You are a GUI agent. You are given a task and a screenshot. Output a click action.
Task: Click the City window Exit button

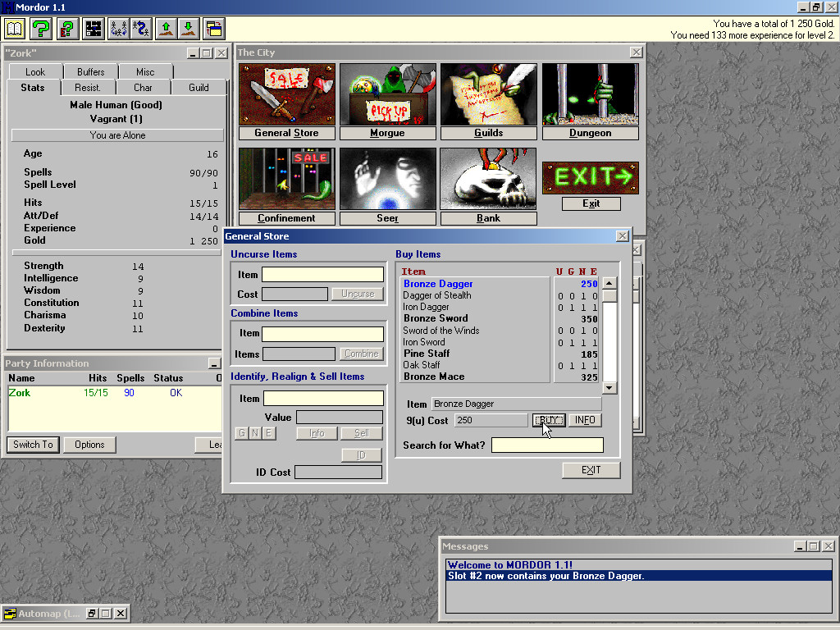click(x=591, y=203)
